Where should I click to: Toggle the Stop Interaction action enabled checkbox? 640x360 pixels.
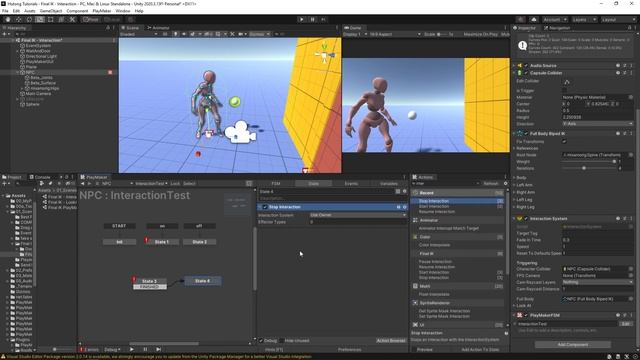265,207
